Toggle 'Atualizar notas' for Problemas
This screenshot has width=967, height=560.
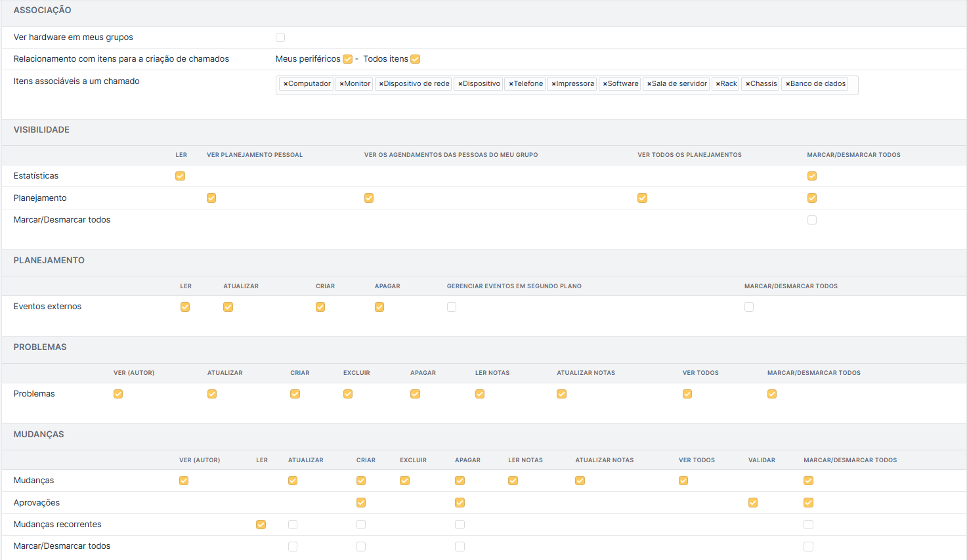[561, 394]
